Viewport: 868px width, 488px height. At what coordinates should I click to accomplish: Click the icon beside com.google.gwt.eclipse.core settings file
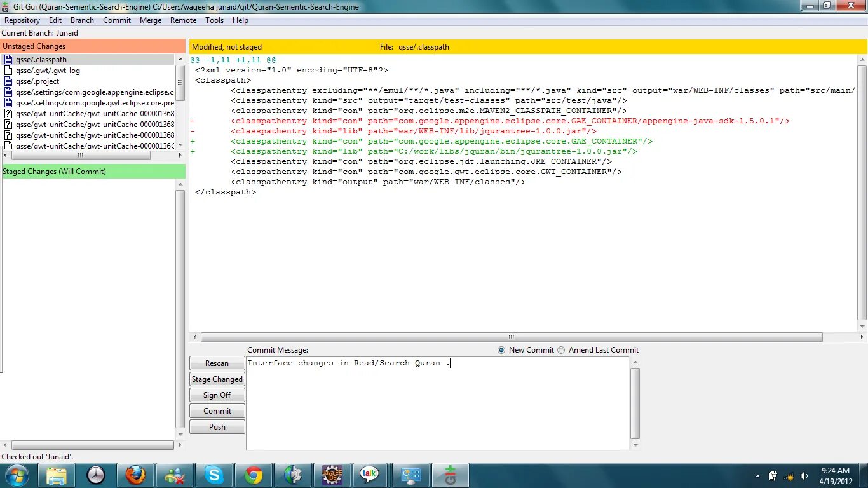coord(8,103)
